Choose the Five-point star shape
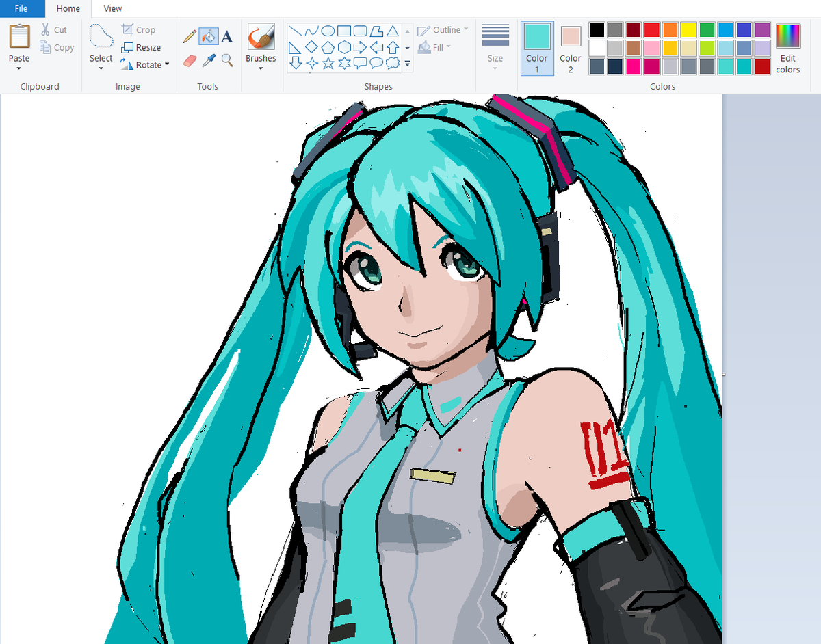 point(328,64)
